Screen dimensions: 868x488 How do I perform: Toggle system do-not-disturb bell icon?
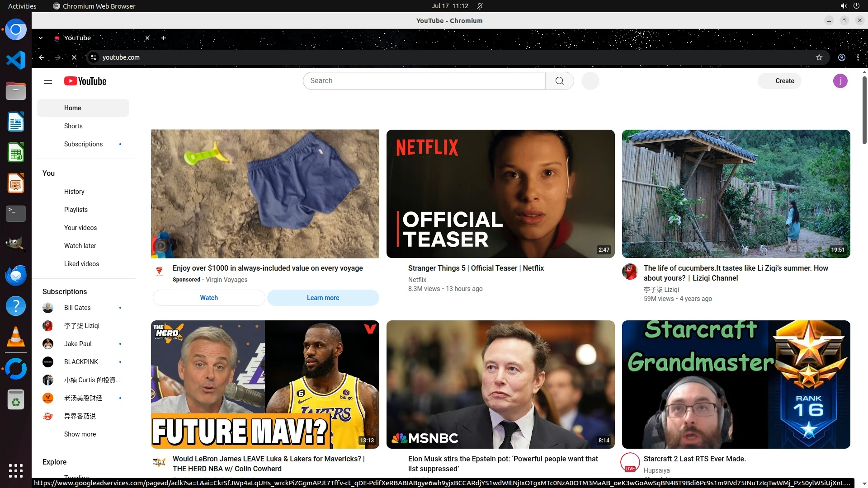pyautogui.click(x=480, y=6)
